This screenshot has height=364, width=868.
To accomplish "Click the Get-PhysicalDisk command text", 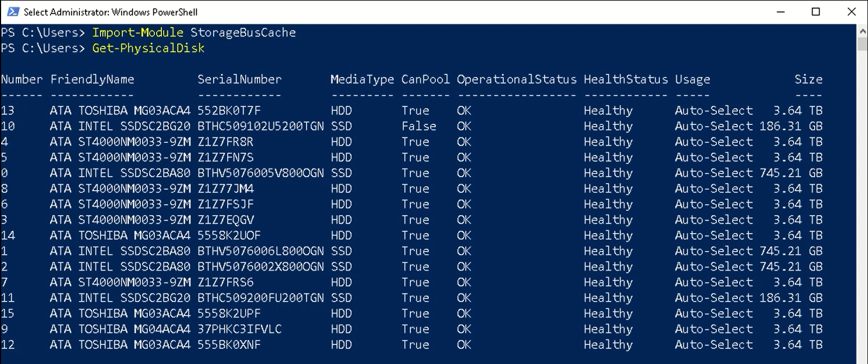I will 148,48.
